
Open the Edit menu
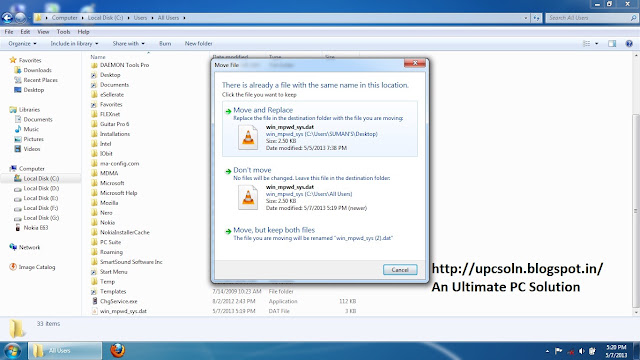coord(25,32)
